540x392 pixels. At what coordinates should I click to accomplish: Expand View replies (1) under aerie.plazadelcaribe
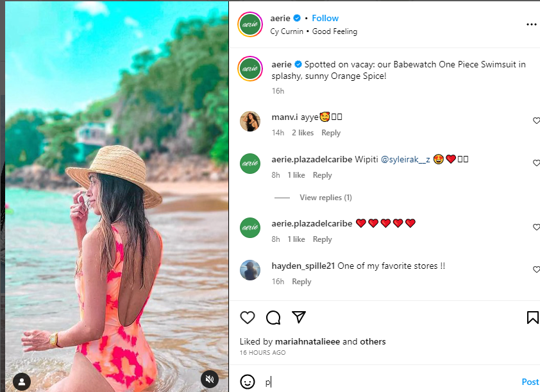(x=325, y=197)
